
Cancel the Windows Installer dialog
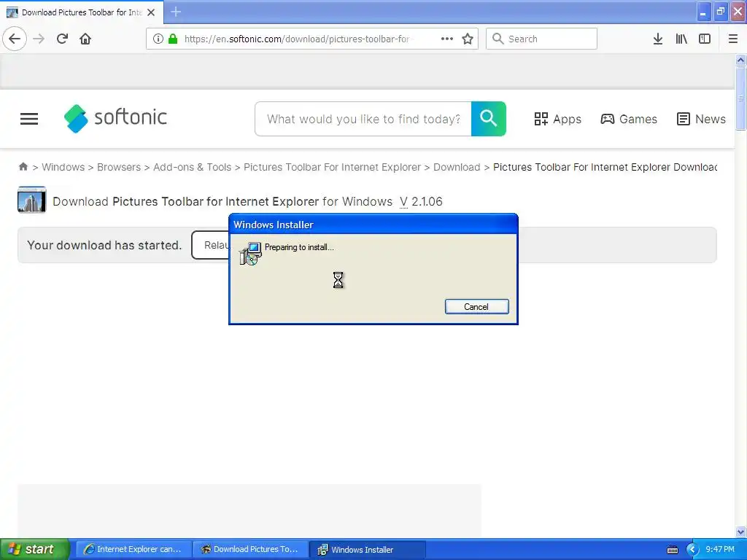click(x=476, y=307)
